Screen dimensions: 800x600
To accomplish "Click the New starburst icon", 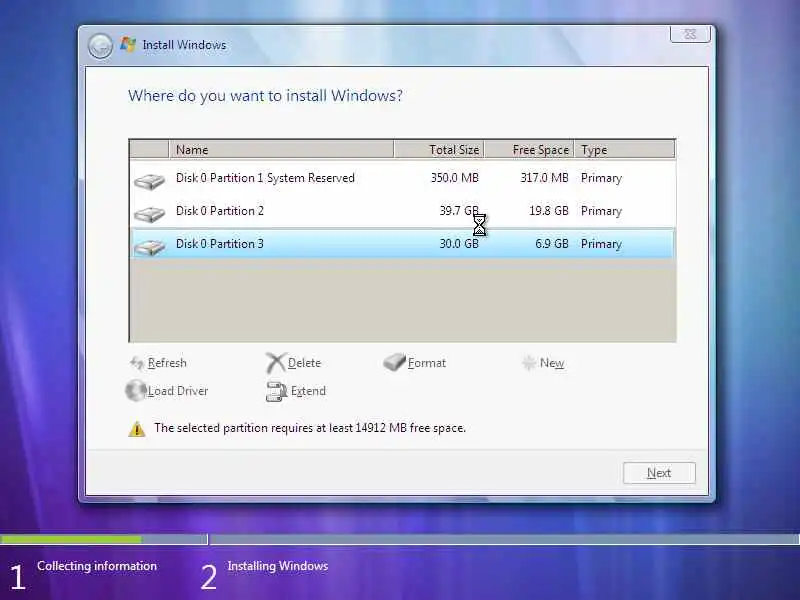I will tap(529, 363).
